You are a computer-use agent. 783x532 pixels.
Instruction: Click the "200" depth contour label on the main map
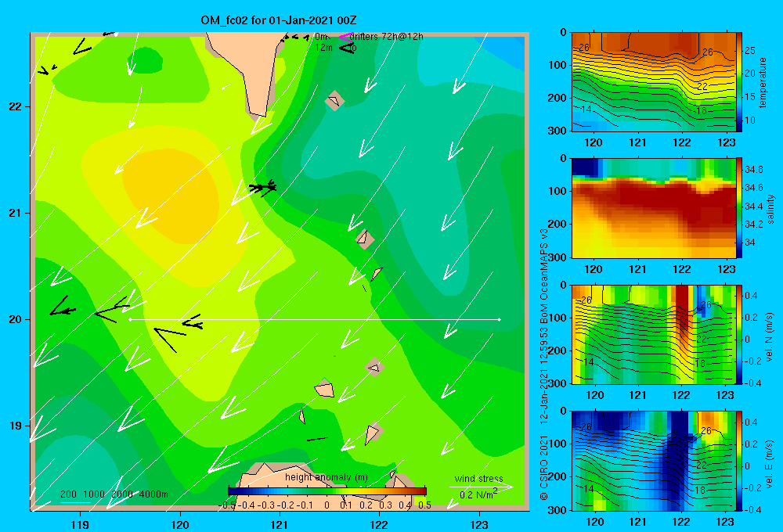pyautogui.click(x=68, y=494)
